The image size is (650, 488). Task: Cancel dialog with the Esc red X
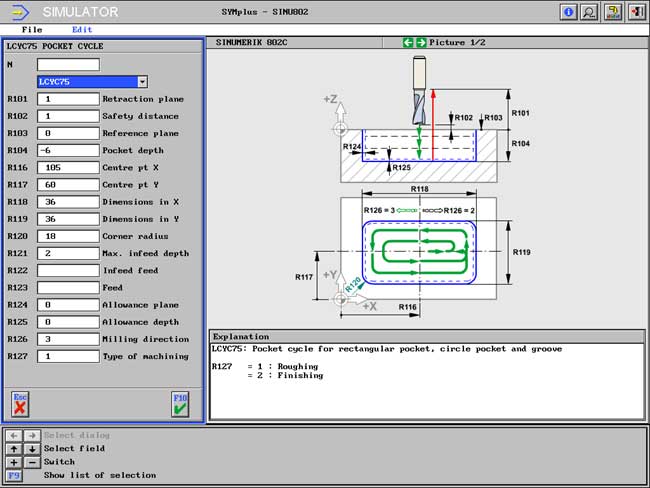[x=20, y=403]
